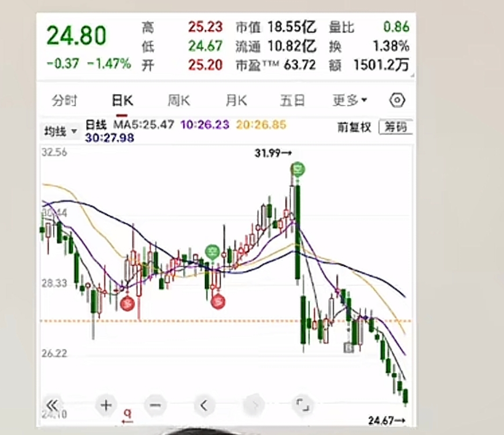
Task: Click the green 空 marker mid-chart
Action: tap(212, 252)
